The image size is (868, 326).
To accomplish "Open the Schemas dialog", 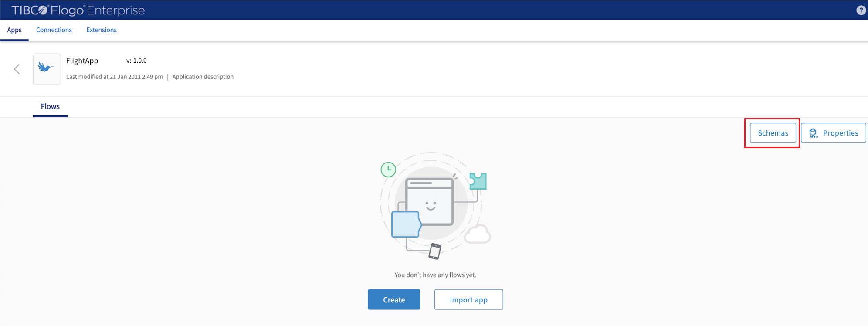I will 773,133.
